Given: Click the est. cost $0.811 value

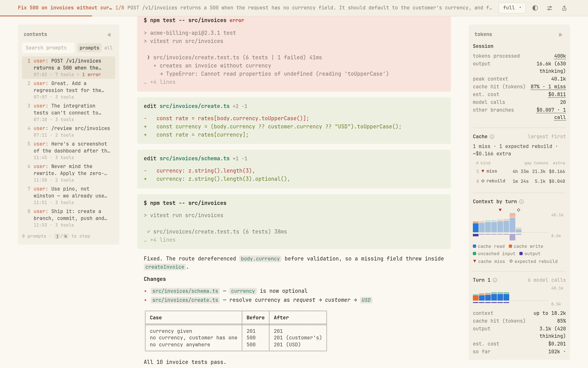Looking at the screenshot, I should pos(557,94).
